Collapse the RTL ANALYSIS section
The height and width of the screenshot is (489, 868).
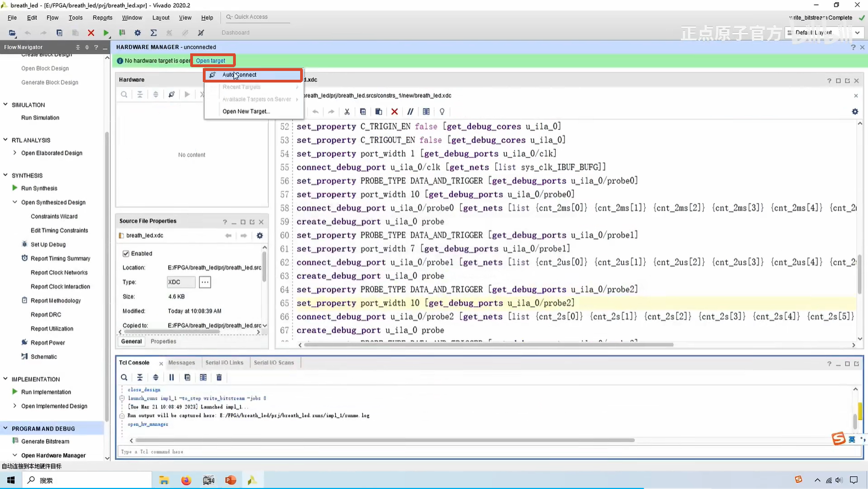click(x=5, y=140)
